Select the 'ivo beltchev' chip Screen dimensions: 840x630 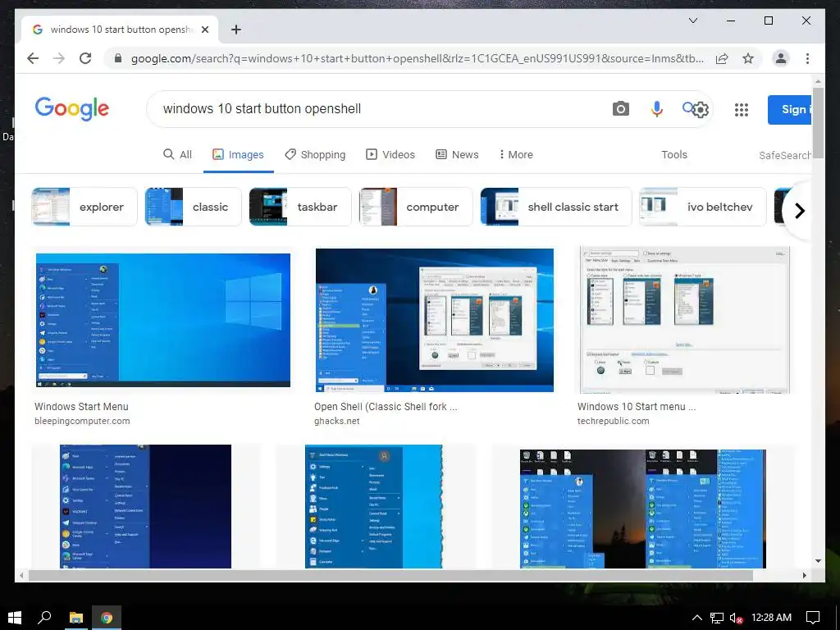click(703, 207)
